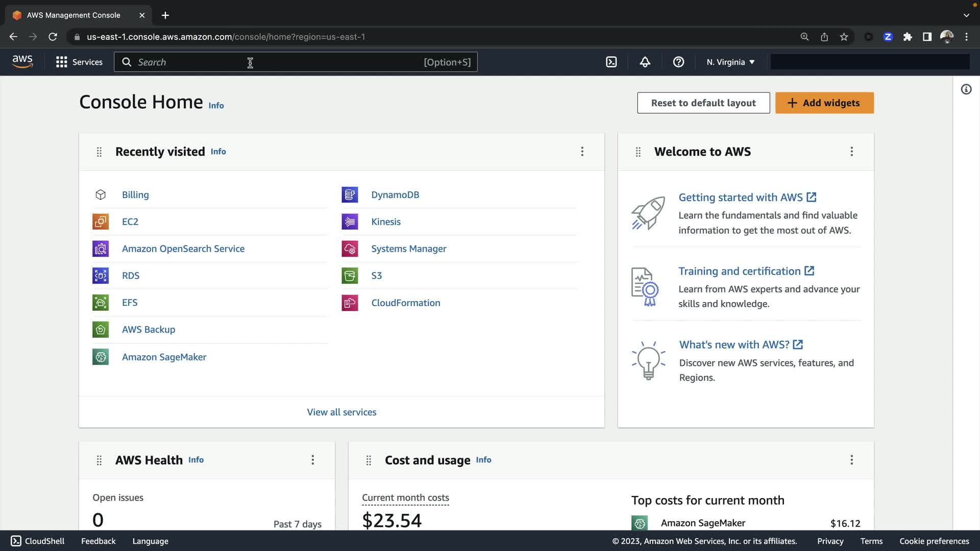The width and height of the screenshot is (980, 551).
Task: Open CloudShell icon in top navigation
Action: [x=611, y=62]
